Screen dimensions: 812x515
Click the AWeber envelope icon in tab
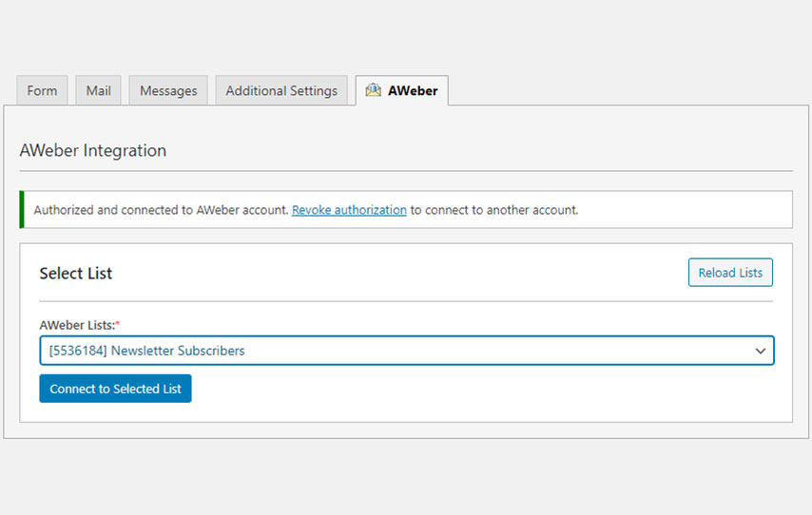(x=374, y=90)
